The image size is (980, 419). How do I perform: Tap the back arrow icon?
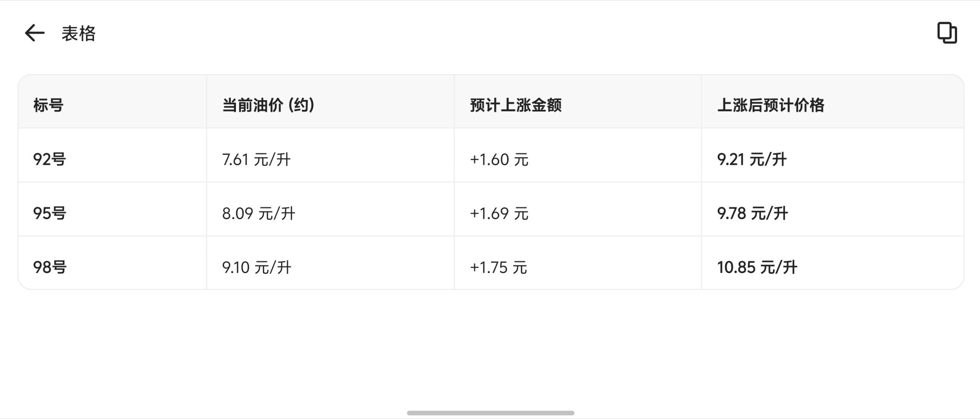(34, 33)
